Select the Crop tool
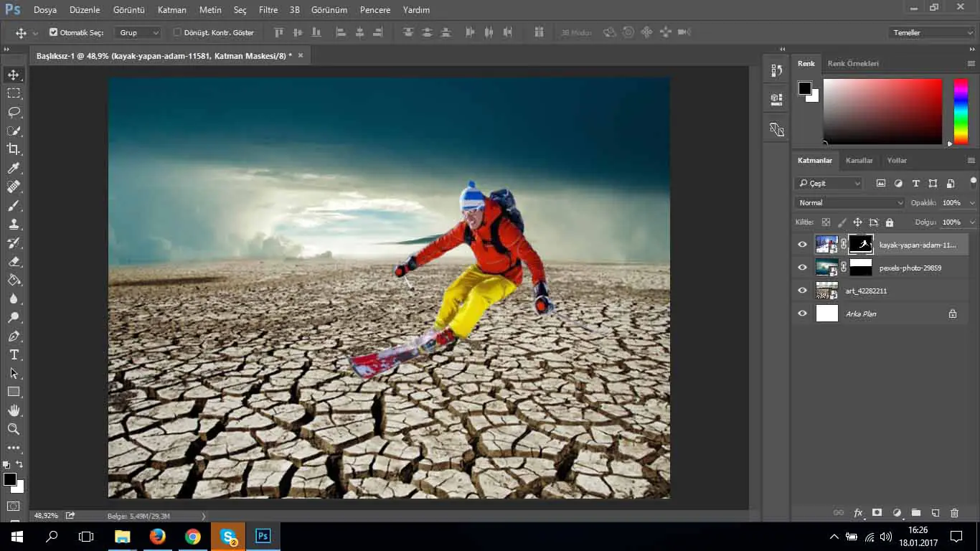The height and width of the screenshot is (551, 980). tap(14, 149)
